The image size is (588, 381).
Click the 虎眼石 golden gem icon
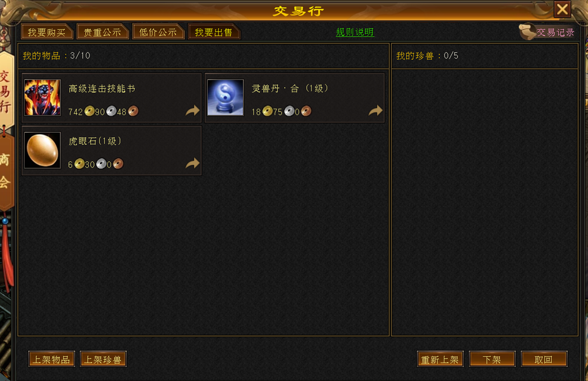(43, 150)
